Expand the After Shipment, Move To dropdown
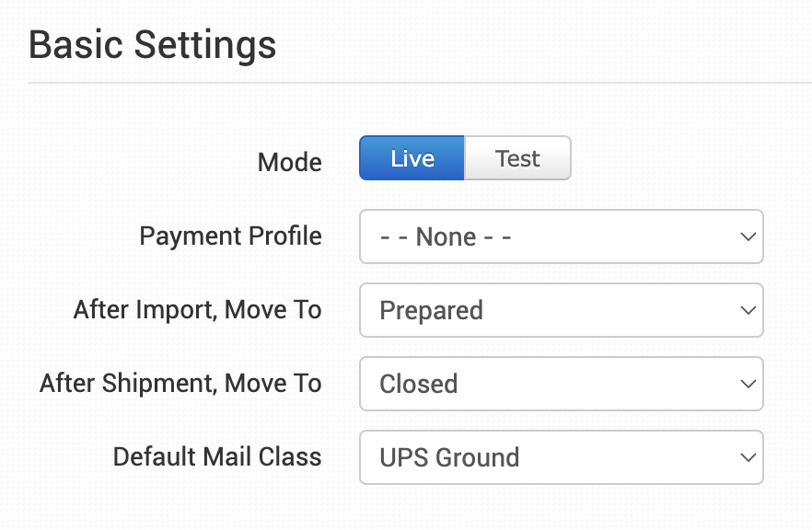The height and width of the screenshot is (530, 812). point(561,384)
